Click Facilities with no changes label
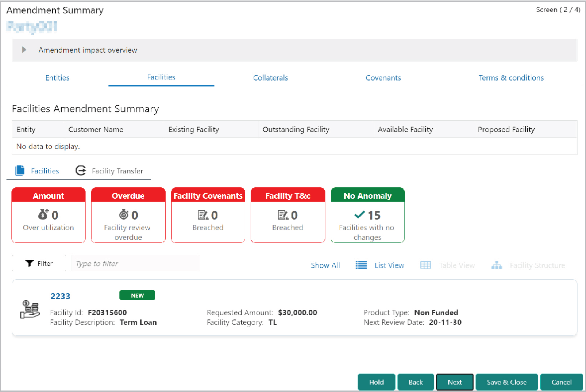This screenshot has height=392, width=586. tap(367, 232)
